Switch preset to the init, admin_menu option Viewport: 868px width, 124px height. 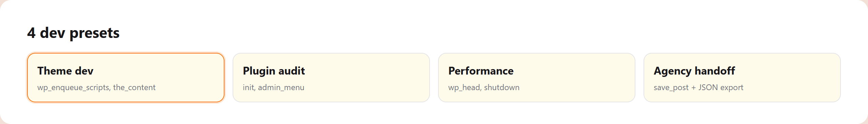coord(331,78)
